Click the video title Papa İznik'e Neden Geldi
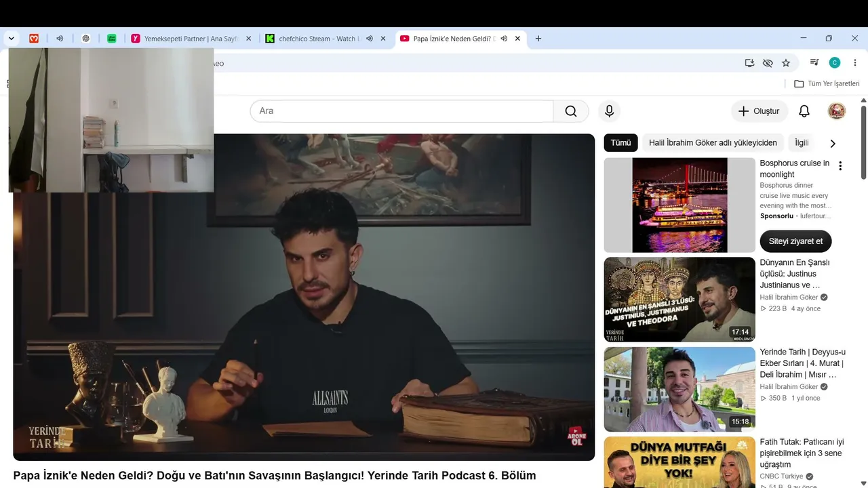Viewport: 868px width, 488px height. 275,476
